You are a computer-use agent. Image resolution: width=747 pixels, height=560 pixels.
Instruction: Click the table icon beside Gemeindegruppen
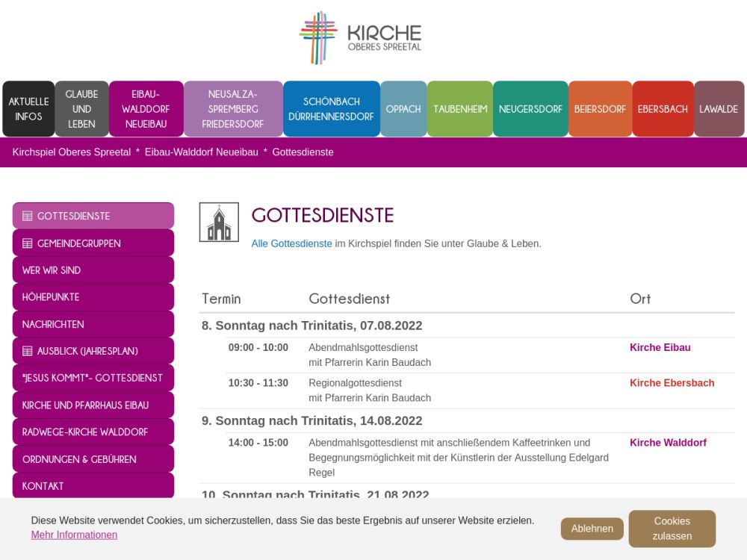pos(28,243)
